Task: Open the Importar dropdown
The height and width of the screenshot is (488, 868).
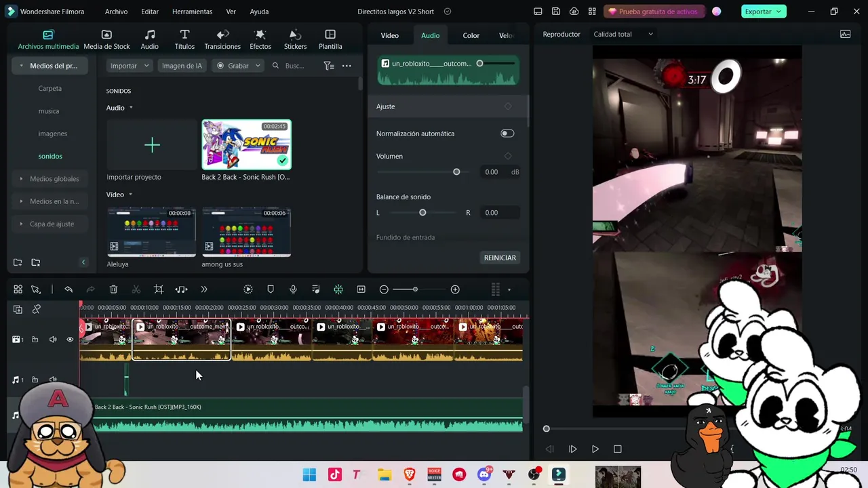Action: click(x=129, y=66)
